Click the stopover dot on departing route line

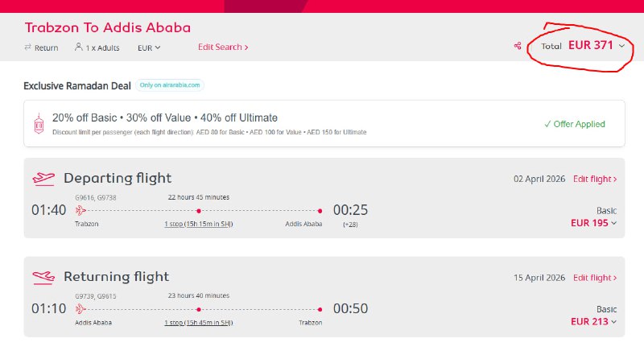pos(199,210)
